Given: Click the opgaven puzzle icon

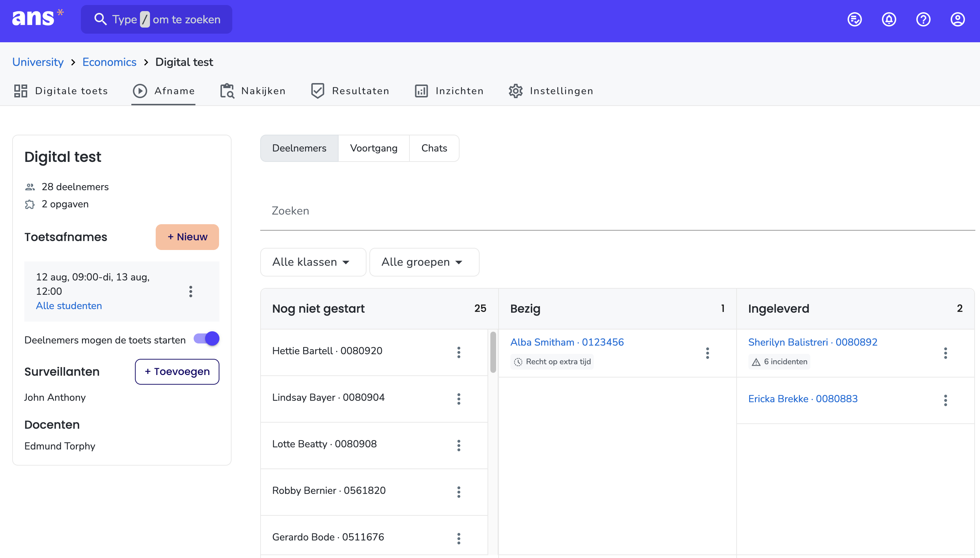Looking at the screenshot, I should tap(30, 204).
